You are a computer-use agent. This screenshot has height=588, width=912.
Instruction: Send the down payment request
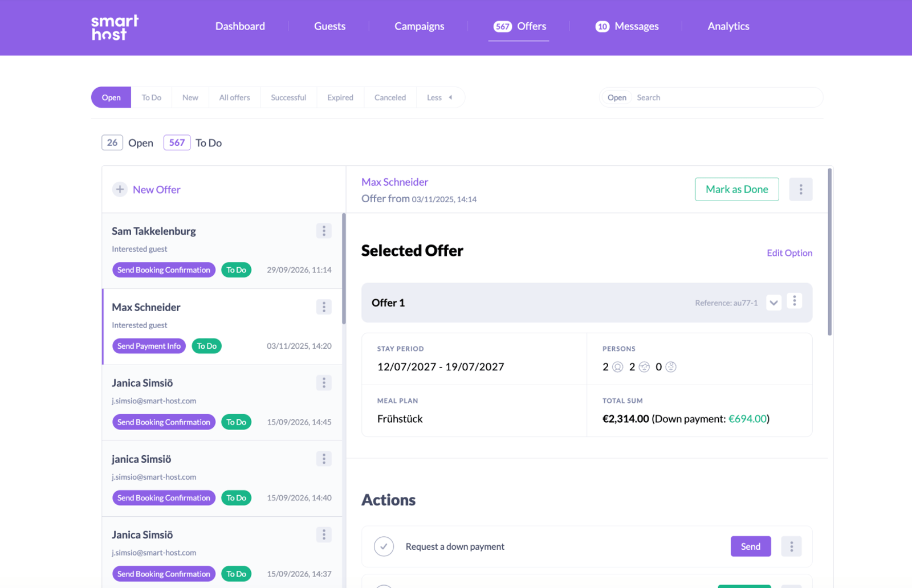751,546
